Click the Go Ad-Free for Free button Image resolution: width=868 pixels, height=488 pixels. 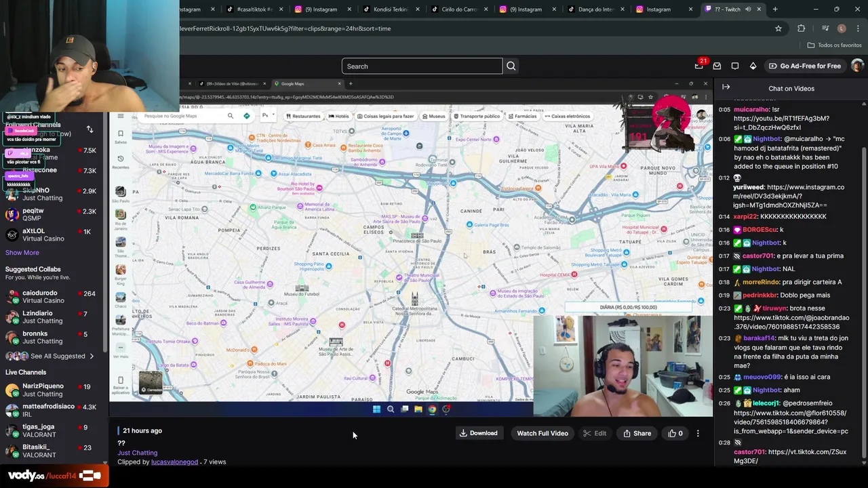(805, 66)
